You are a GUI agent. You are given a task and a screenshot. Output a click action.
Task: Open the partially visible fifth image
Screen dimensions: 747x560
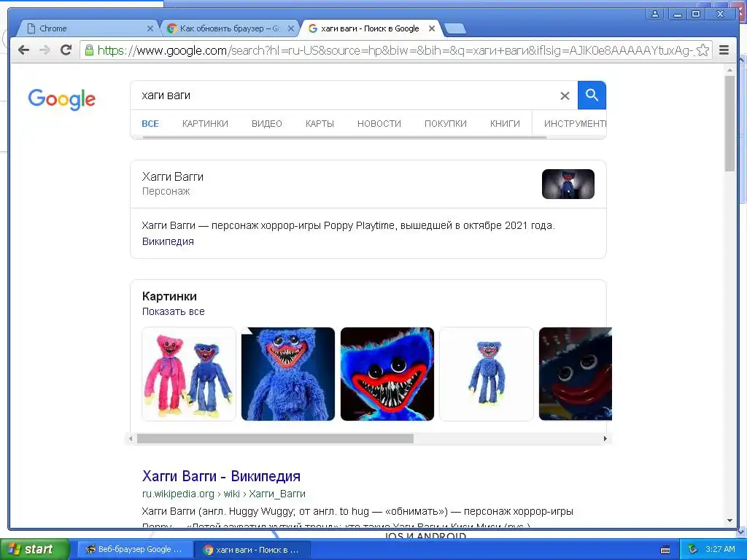click(x=575, y=374)
